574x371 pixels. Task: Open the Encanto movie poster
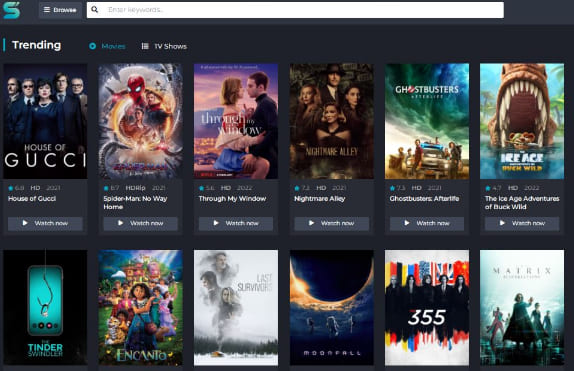[141, 307]
